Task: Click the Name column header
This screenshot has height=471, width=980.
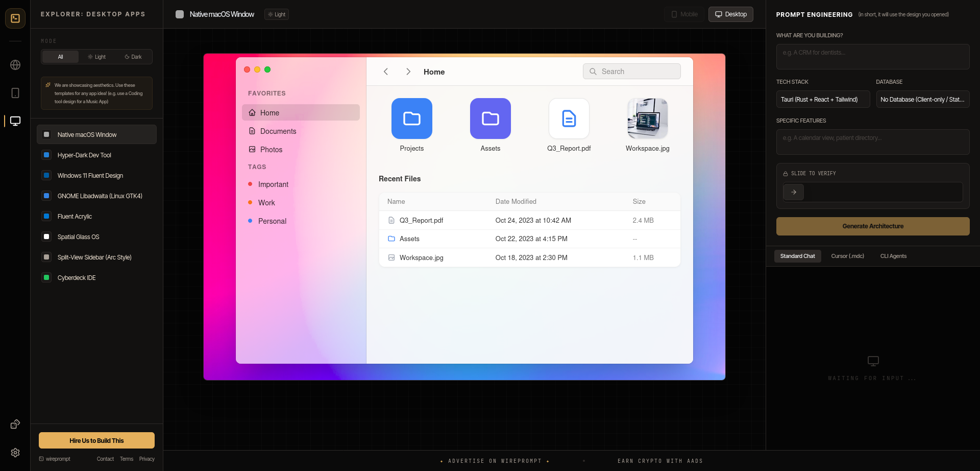Action: (396, 201)
